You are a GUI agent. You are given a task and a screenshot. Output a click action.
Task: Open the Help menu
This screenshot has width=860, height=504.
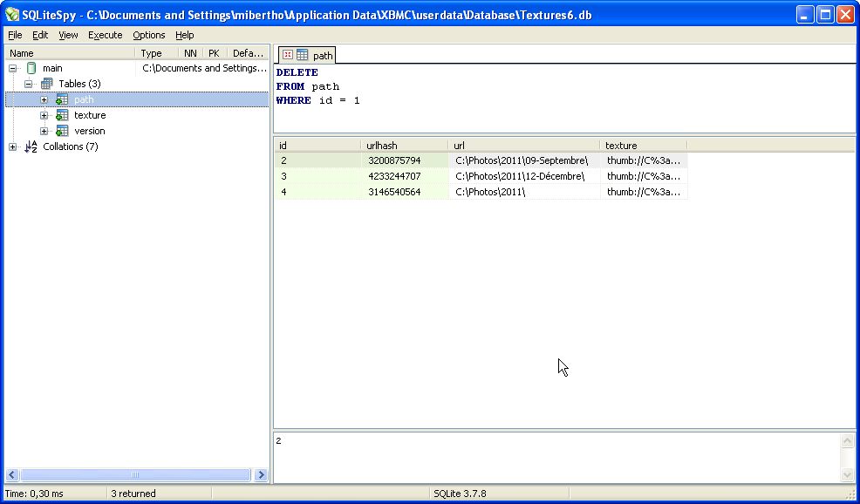coord(185,35)
